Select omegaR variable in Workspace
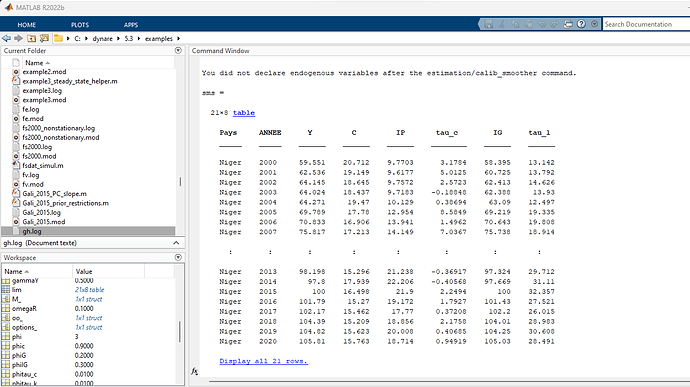The height and width of the screenshot is (387, 690). tap(24, 309)
